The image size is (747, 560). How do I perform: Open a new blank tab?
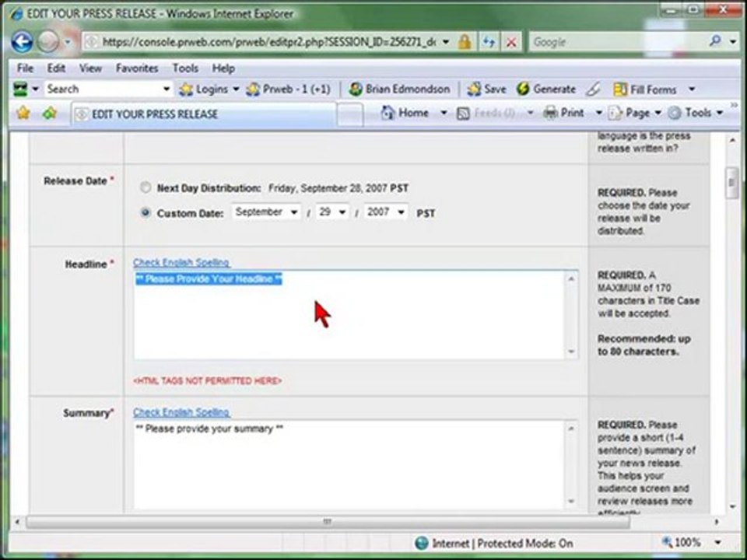(x=350, y=115)
